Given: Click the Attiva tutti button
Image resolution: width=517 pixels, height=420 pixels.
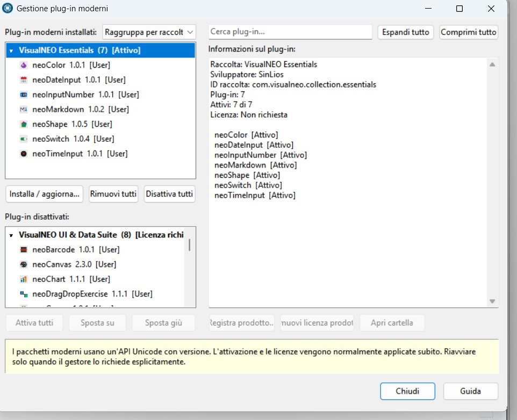Looking at the screenshot, I should pos(34,323).
